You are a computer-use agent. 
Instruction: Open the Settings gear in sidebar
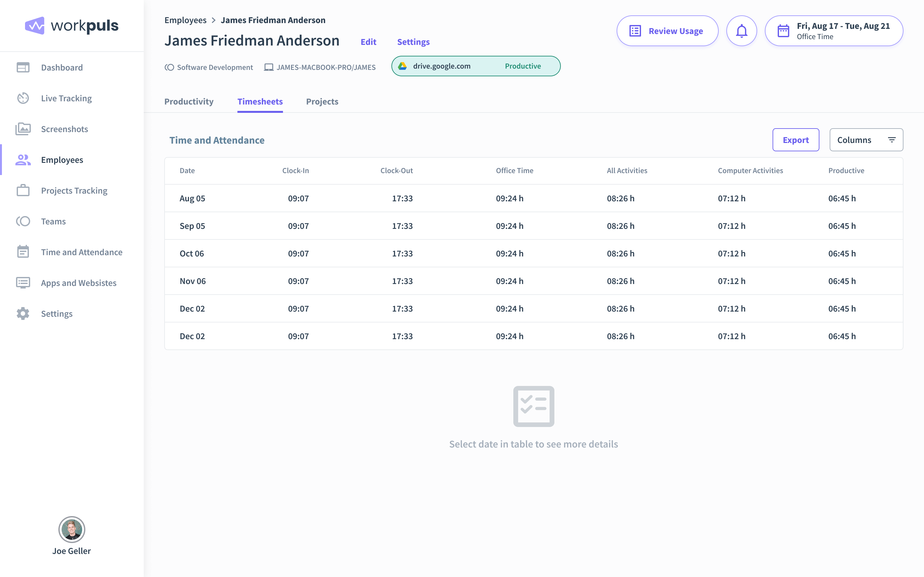tap(22, 313)
